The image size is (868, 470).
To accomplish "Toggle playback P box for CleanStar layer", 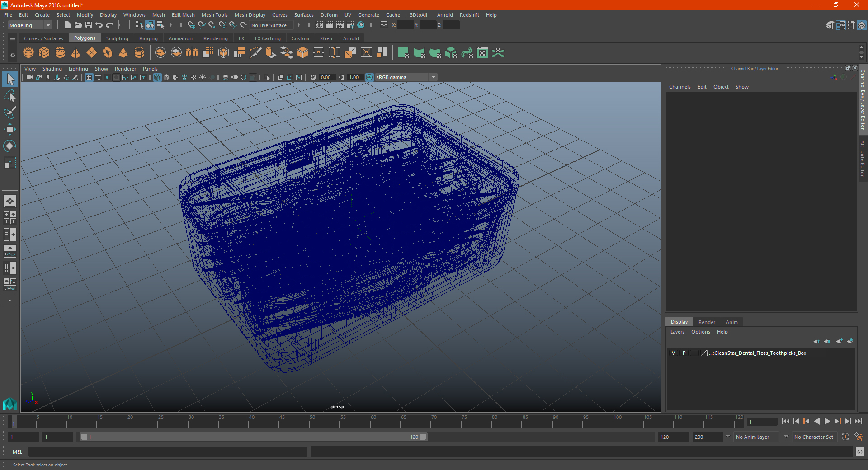I will click(684, 353).
